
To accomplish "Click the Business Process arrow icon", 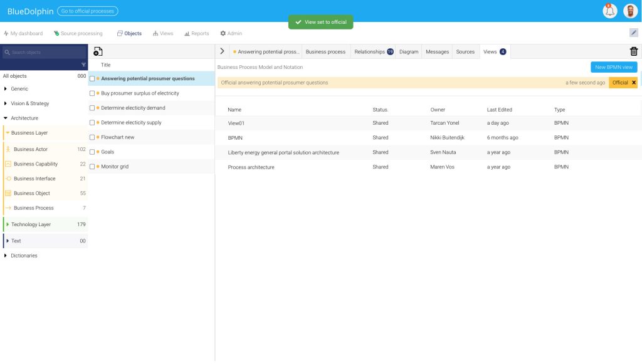I will click(x=8, y=208).
